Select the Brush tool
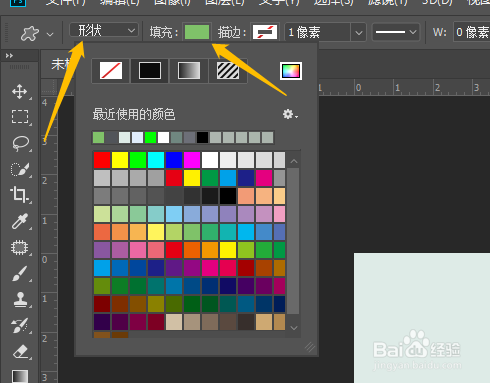The image size is (490, 383). [20, 274]
